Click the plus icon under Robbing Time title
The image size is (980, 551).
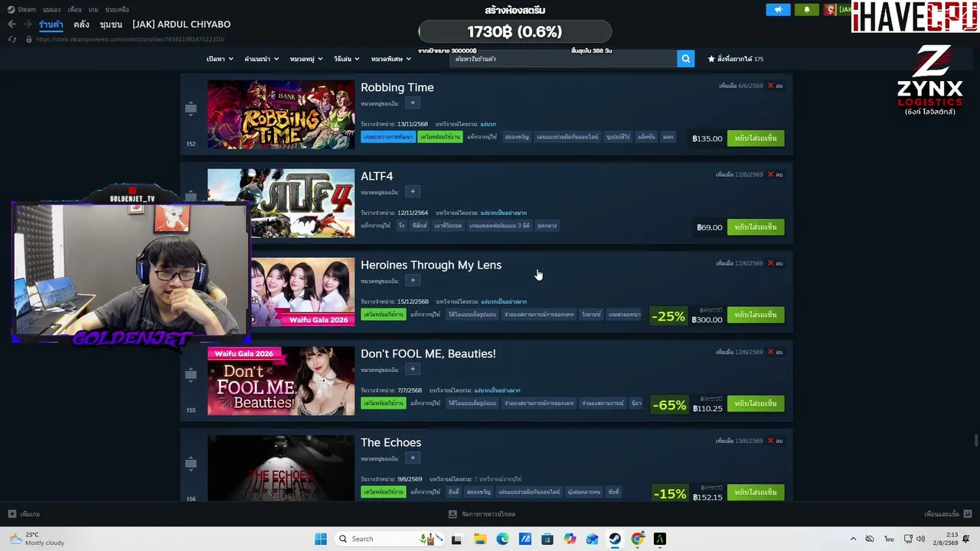click(x=412, y=103)
